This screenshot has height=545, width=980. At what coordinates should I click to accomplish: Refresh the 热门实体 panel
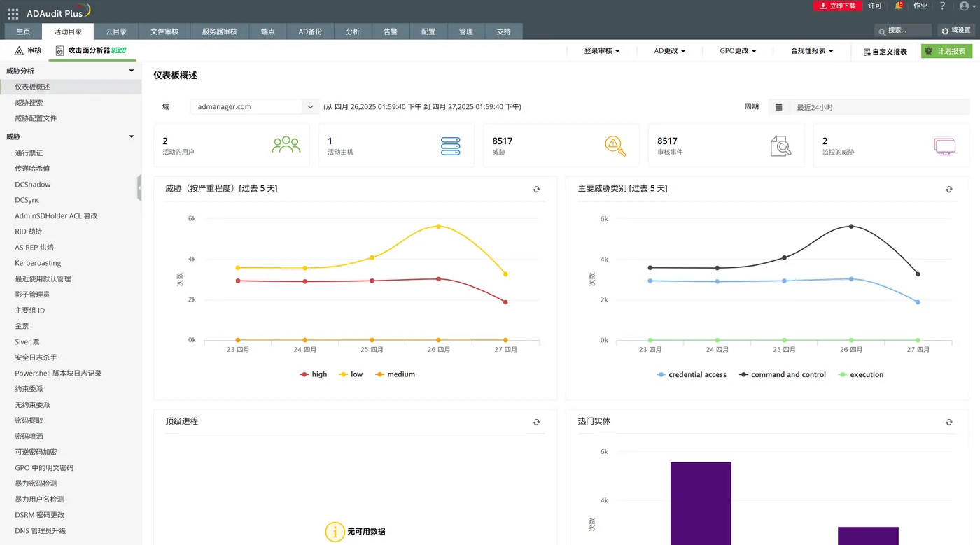click(x=949, y=422)
